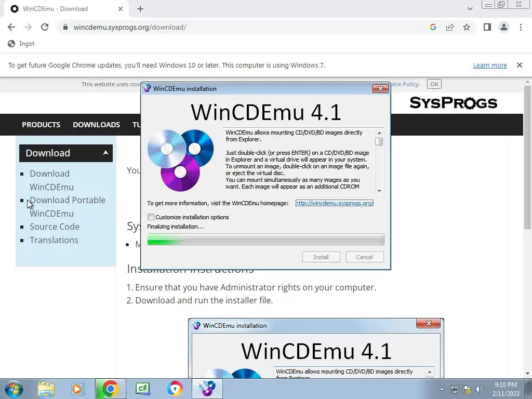Image resolution: width=532 pixels, height=399 pixels.
Task: Open the Learn more link
Action: [490, 65]
